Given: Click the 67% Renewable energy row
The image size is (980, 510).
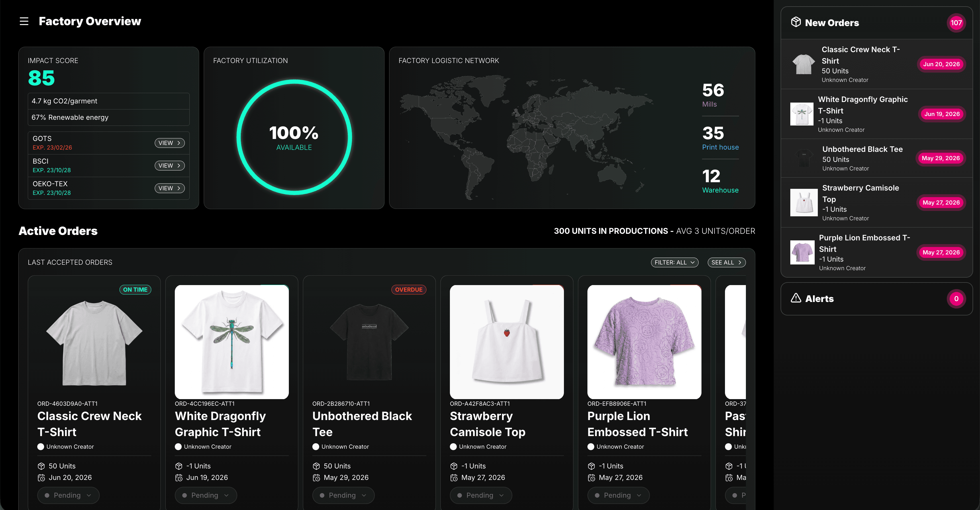Looking at the screenshot, I should pyautogui.click(x=108, y=117).
